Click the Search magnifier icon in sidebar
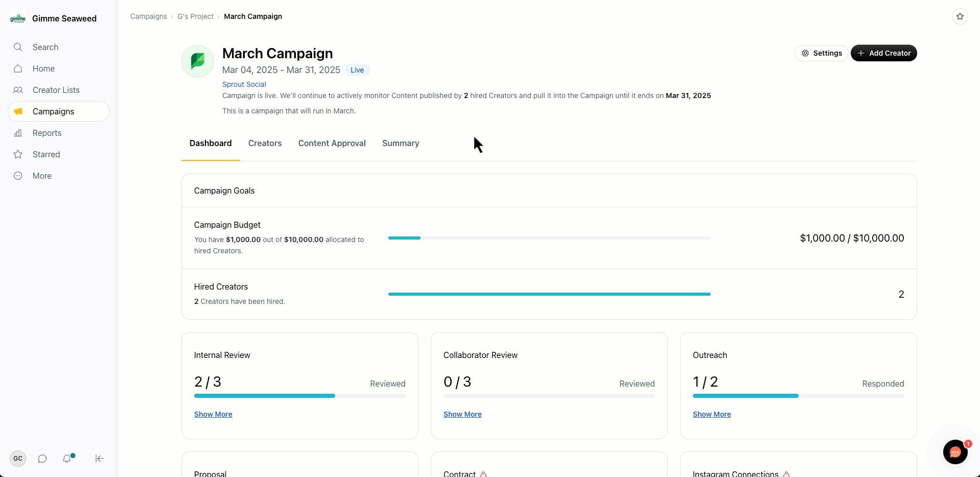 click(18, 47)
